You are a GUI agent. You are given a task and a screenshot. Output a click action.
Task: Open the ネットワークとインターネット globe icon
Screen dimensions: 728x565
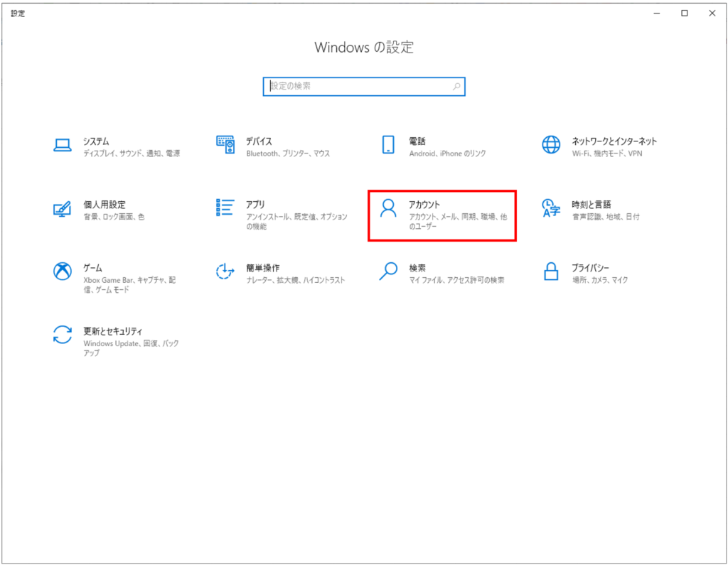tap(551, 144)
